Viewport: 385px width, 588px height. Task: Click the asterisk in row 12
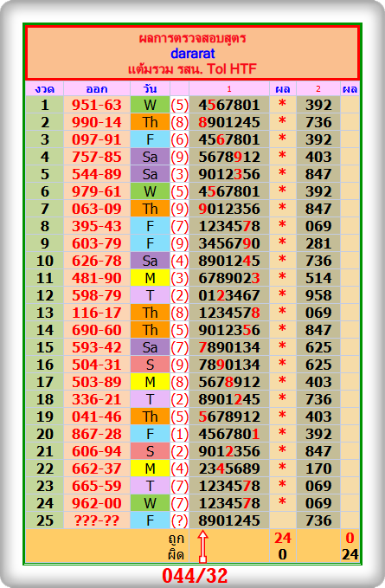point(282,294)
